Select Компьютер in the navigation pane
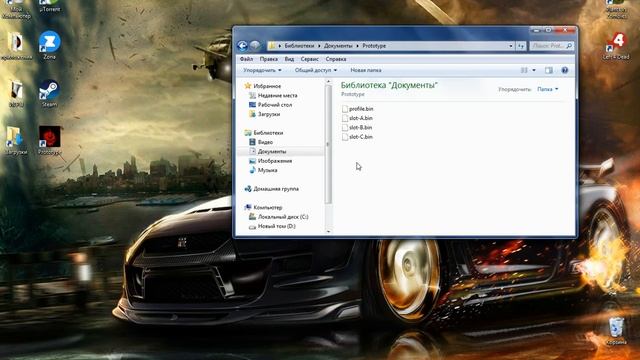640x360 pixels. pyautogui.click(x=268, y=207)
